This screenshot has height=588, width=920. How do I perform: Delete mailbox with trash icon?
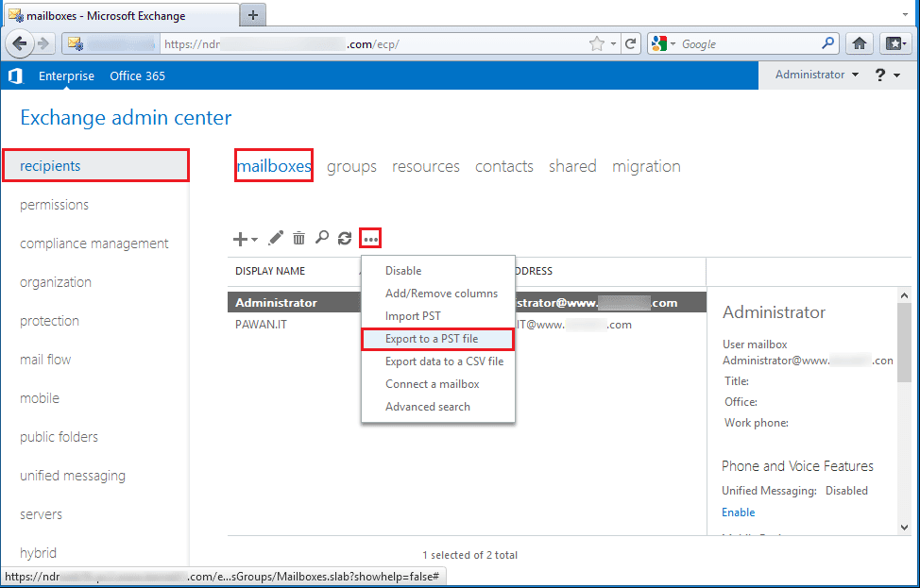299,238
